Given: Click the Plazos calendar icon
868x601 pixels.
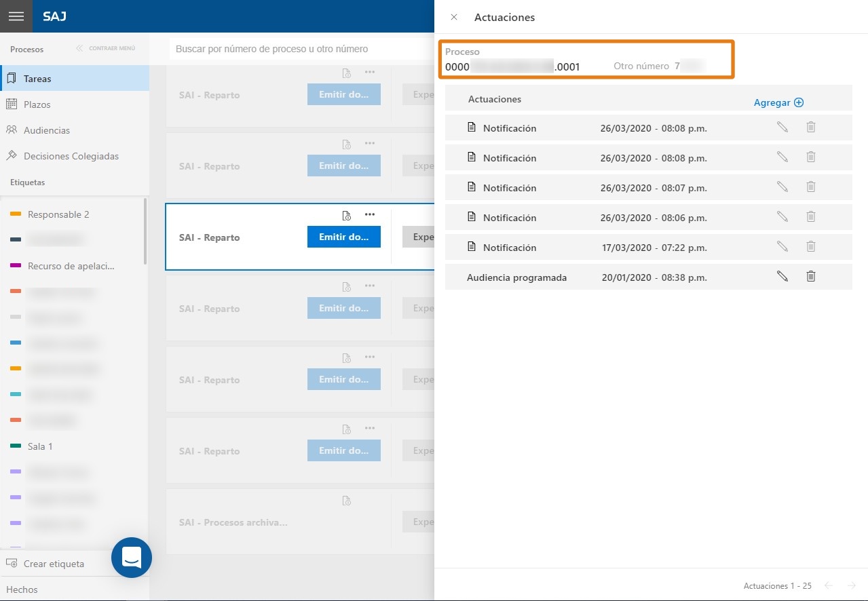Looking at the screenshot, I should [x=12, y=104].
